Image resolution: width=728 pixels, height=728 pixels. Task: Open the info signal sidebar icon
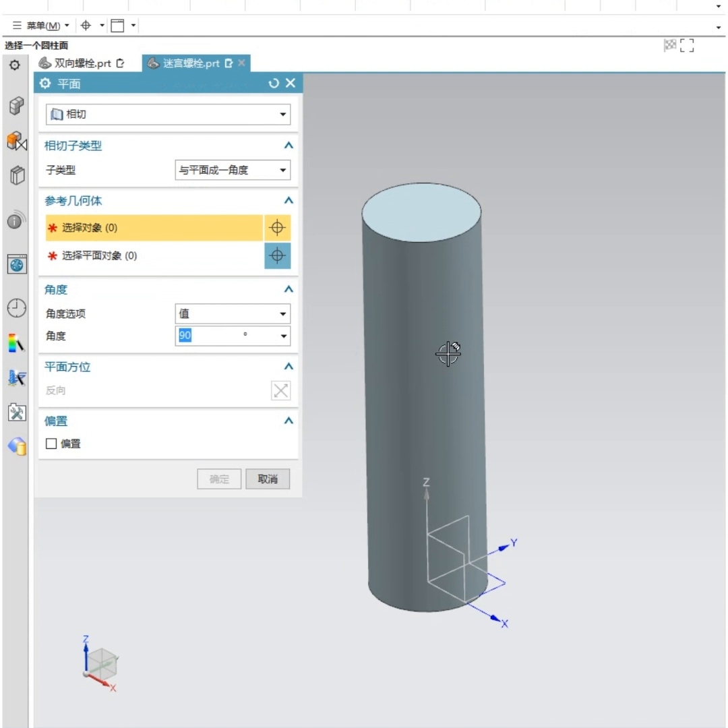[x=16, y=220]
